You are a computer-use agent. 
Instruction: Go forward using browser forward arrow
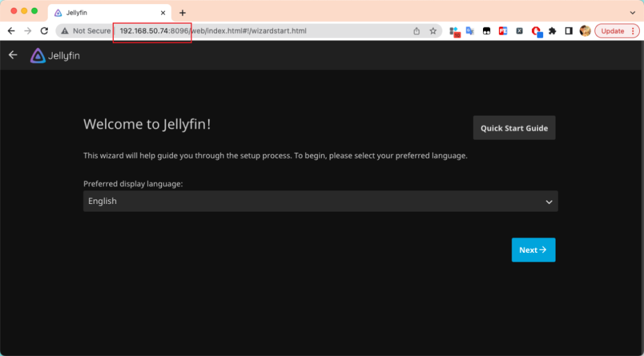[x=28, y=31]
